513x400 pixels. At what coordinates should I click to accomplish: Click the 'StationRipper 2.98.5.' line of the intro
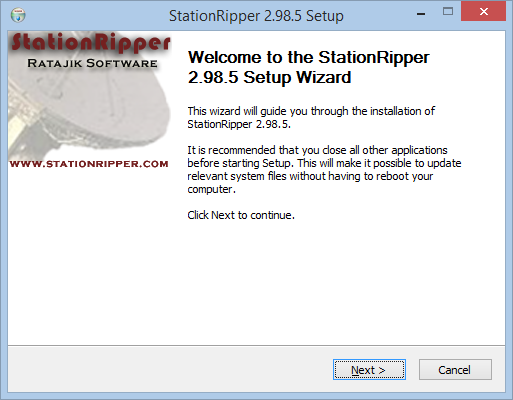[239, 124]
